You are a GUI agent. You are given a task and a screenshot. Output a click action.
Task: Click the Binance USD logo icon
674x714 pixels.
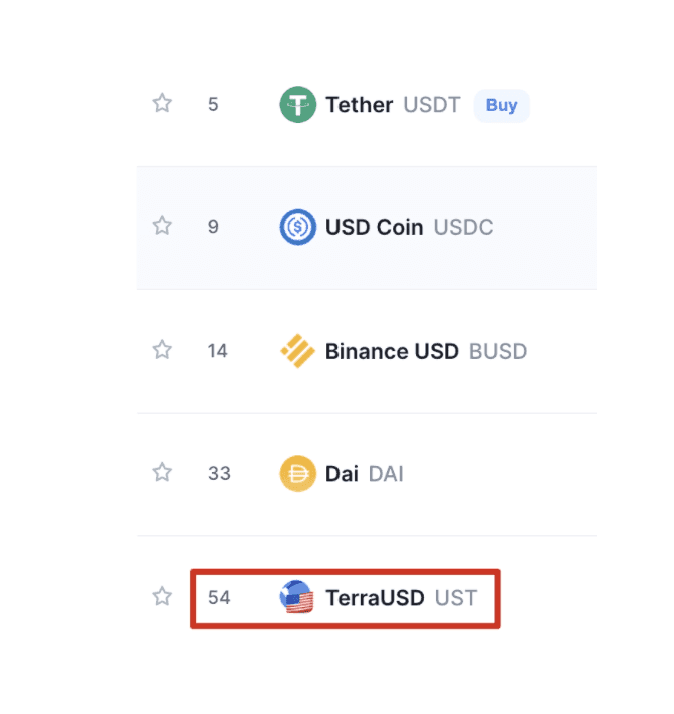point(297,351)
